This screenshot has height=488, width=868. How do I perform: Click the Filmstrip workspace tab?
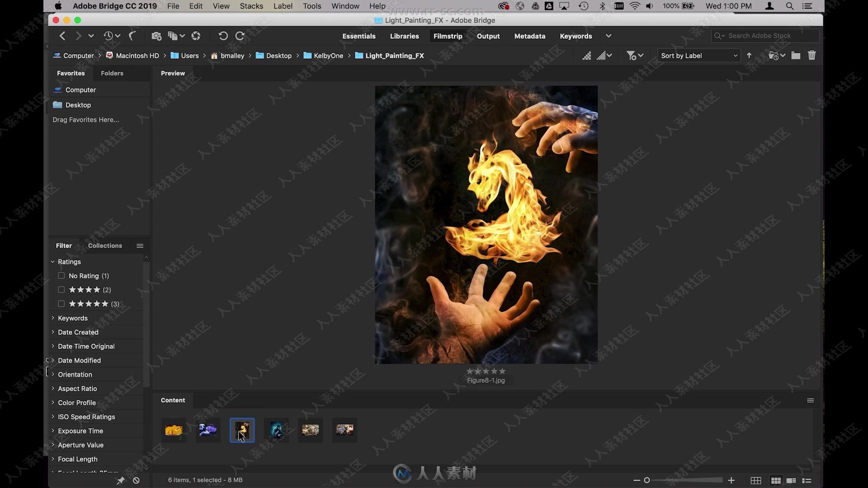448,36
